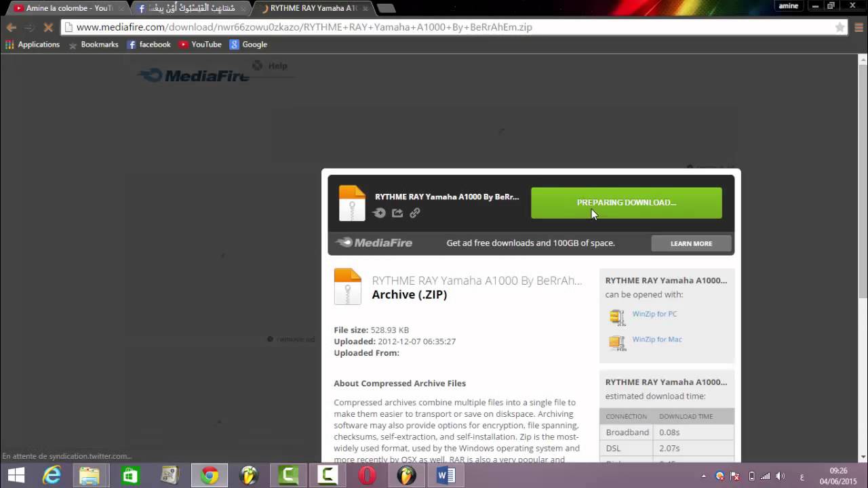Screen dimensions: 868x488
Task: Click the share file arrow icon
Action: [397, 213]
